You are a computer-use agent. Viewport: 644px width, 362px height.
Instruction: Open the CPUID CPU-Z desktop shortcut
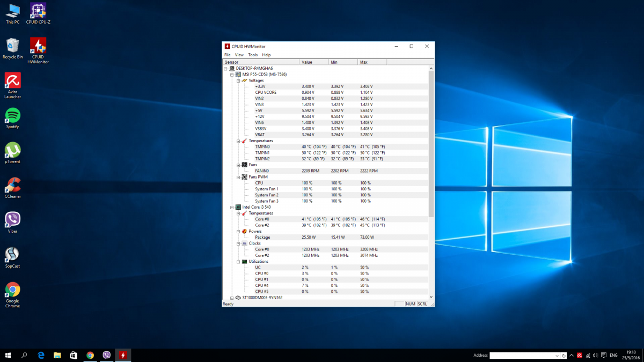(38, 13)
